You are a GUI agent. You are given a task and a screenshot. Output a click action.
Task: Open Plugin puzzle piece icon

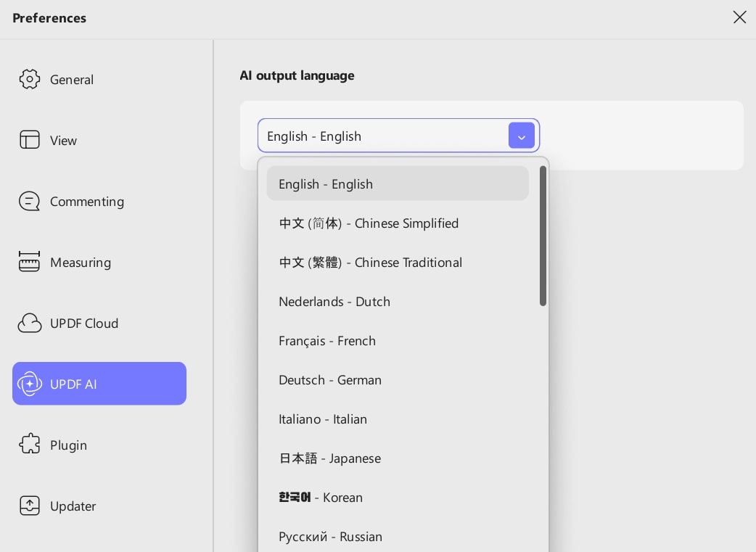[x=30, y=445]
